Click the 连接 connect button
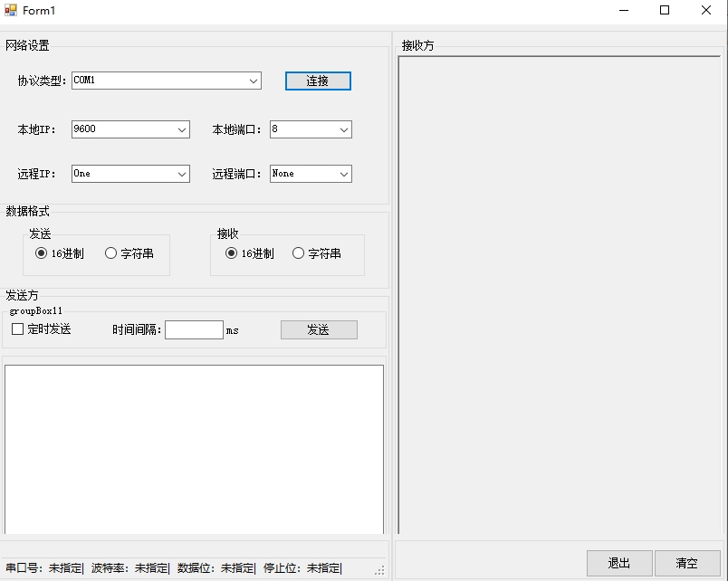Image resolution: width=728 pixels, height=581 pixels. coord(318,81)
